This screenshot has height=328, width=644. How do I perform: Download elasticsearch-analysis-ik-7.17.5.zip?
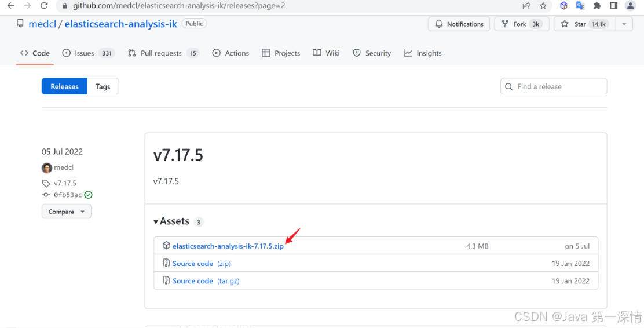(228, 246)
